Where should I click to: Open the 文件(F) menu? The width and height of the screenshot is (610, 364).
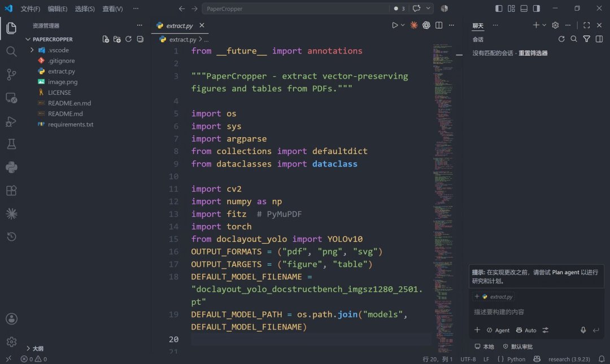[30, 8]
